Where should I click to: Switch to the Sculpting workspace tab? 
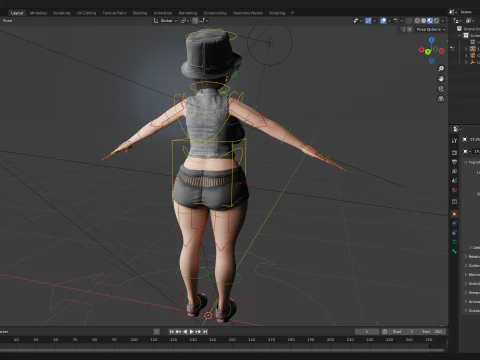pyautogui.click(x=62, y=13)
